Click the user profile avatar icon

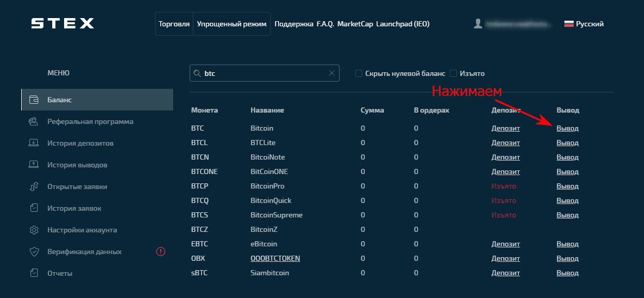tap(478, 24)
